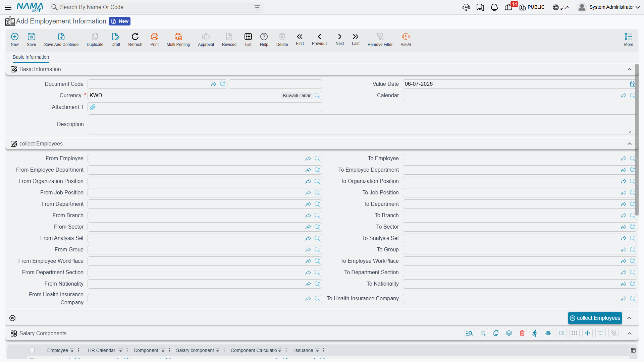Go to To Department record arrow
Viewport: 644px width, 362px height.
(623, 204)
